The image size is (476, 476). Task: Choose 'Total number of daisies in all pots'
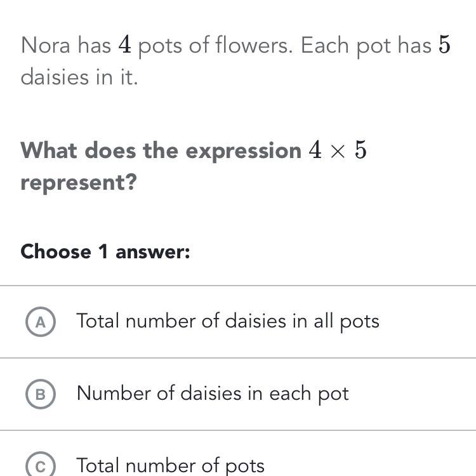(228, 321)
